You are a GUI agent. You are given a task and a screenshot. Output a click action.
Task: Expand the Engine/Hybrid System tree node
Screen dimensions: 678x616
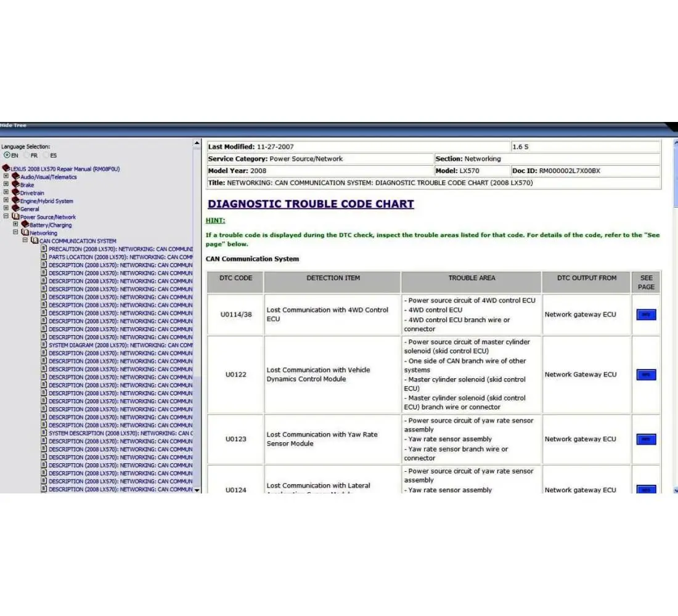pos(6,201)
